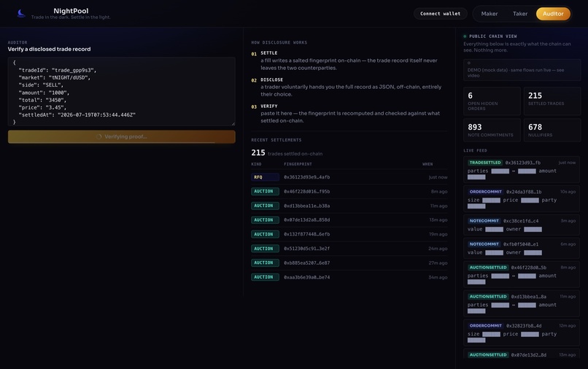Open live feed entry 0x24da3f88…1b
588x369 pixels.
click(x=522, y=198)
